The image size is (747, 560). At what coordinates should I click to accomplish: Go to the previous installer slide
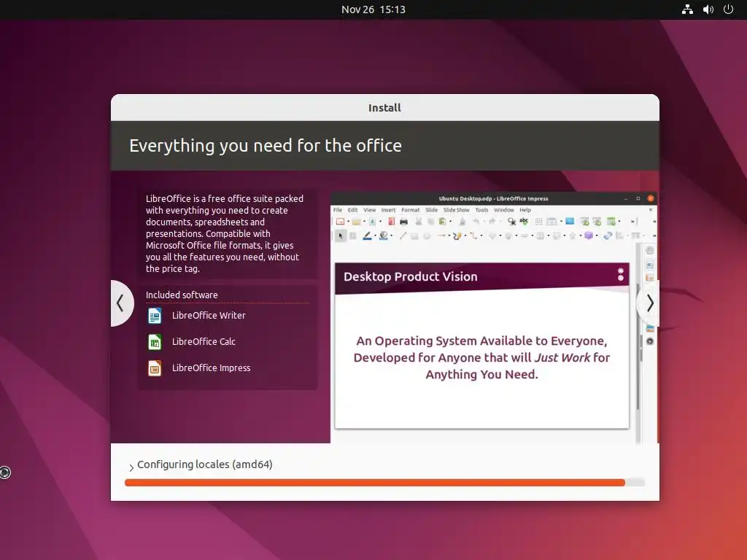pyautogui.click(x=120, y=303)
